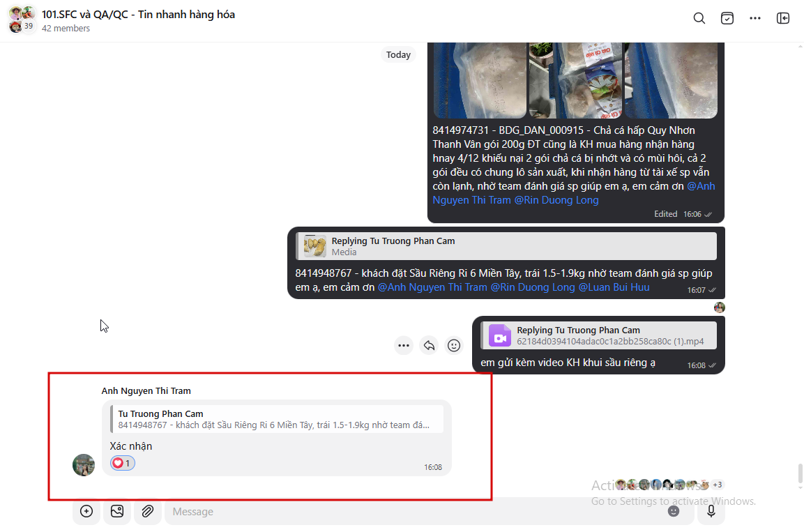Add an emoji reaction via smiley icon
The height and width of the screenshot is (532, 804).
click(454, 345)
